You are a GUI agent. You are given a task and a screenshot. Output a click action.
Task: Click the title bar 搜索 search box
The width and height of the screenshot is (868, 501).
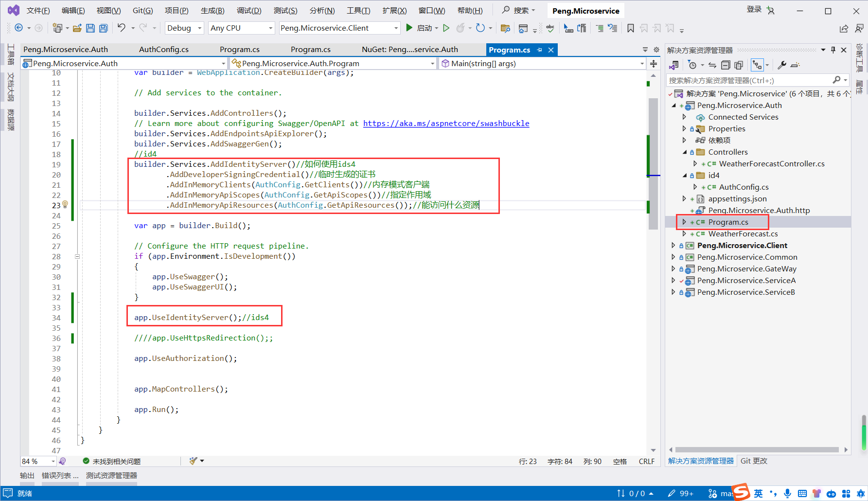pos(518,10)
